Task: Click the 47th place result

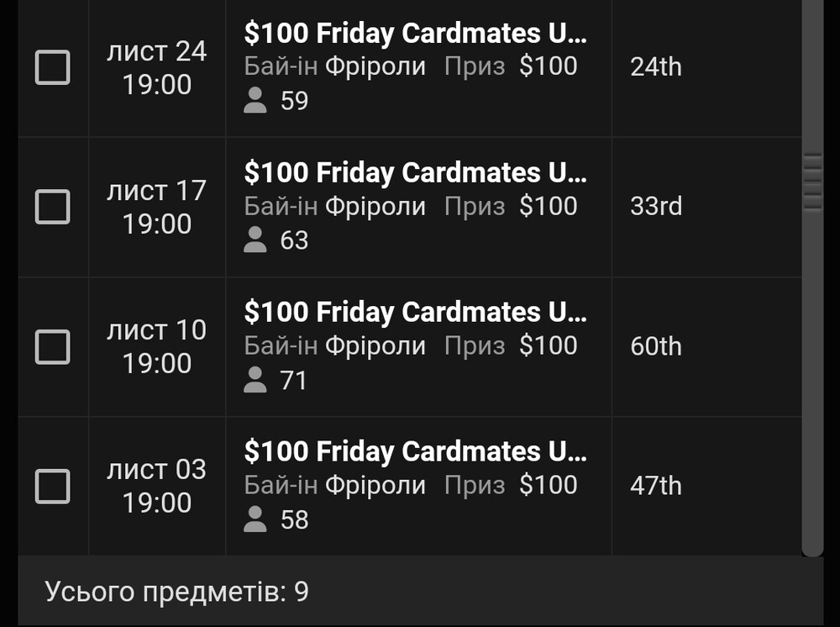Action: [656, 486]
